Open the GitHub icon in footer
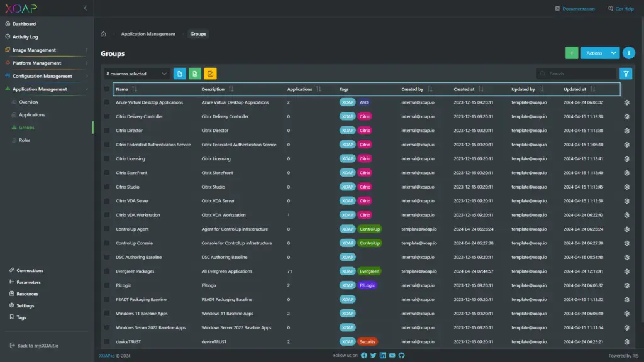This screenshot has width=644, height=362. (x=402, y=356)
